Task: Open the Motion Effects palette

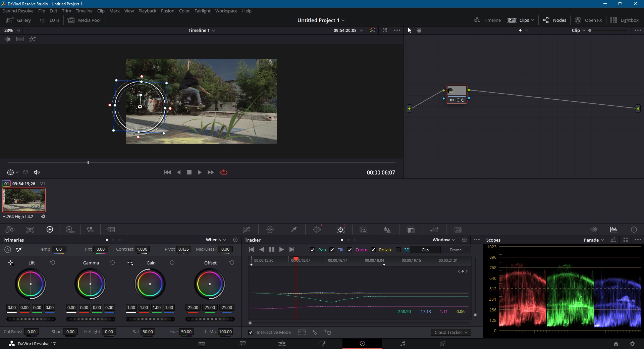Action: [x=110, y=230]
